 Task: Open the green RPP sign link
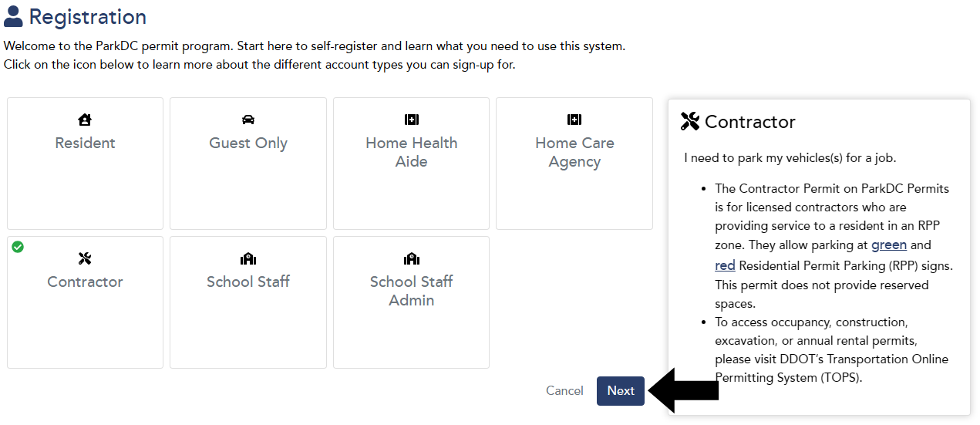click(889, 245)
